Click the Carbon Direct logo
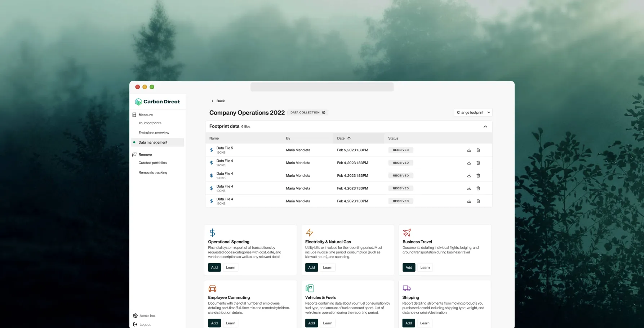The image size is (644, 328). pyautogui.click(x=157, y=102)
